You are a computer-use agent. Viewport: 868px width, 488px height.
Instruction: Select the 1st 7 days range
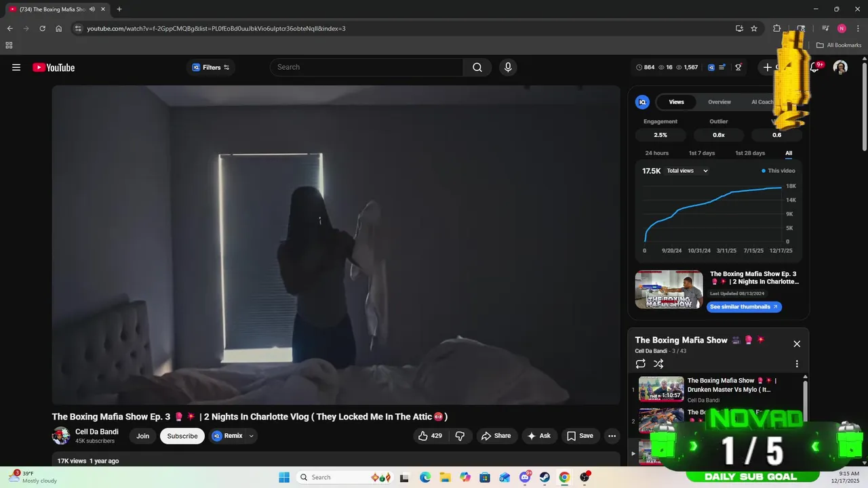pos(702,153)
